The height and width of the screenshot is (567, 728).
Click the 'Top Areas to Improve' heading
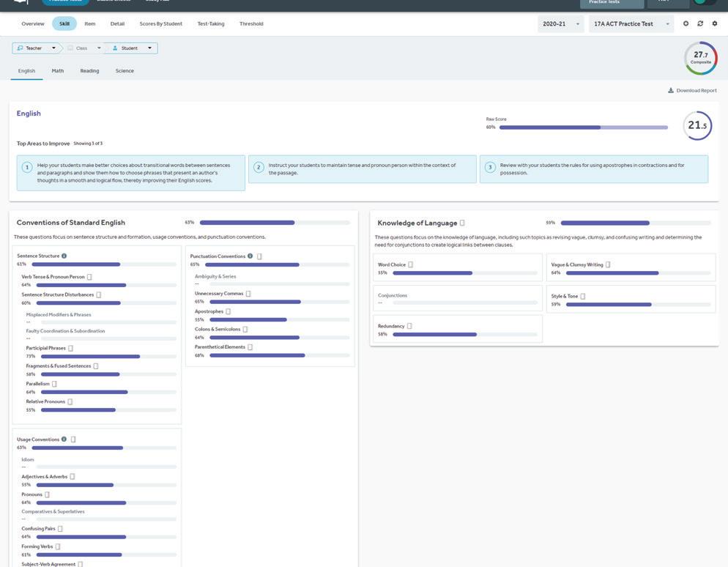coord(43,144)
